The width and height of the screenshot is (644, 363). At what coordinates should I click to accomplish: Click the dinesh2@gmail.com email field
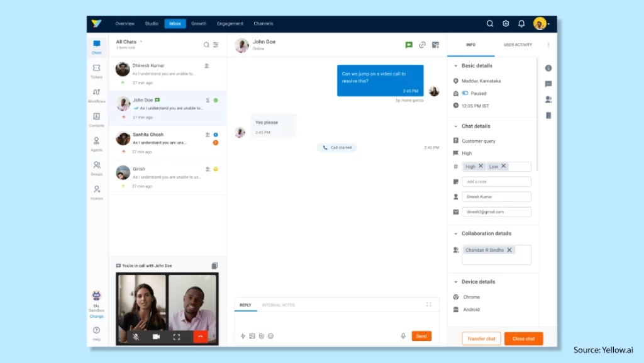[x=496, y=212]
